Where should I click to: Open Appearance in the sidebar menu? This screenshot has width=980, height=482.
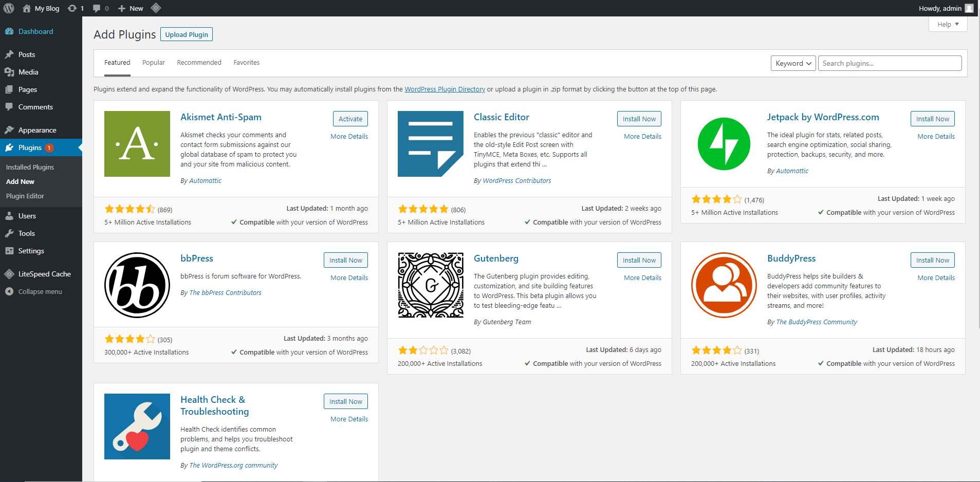[x=37, y=130]
